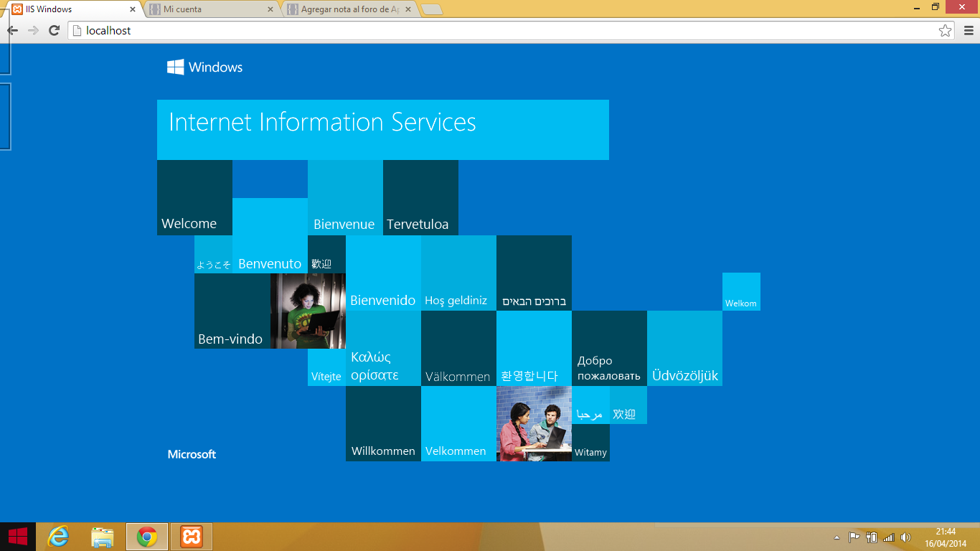The image size is (980, 551).
Task: Close the Mi cuenta tab
Action: click(x=270, y=9)
